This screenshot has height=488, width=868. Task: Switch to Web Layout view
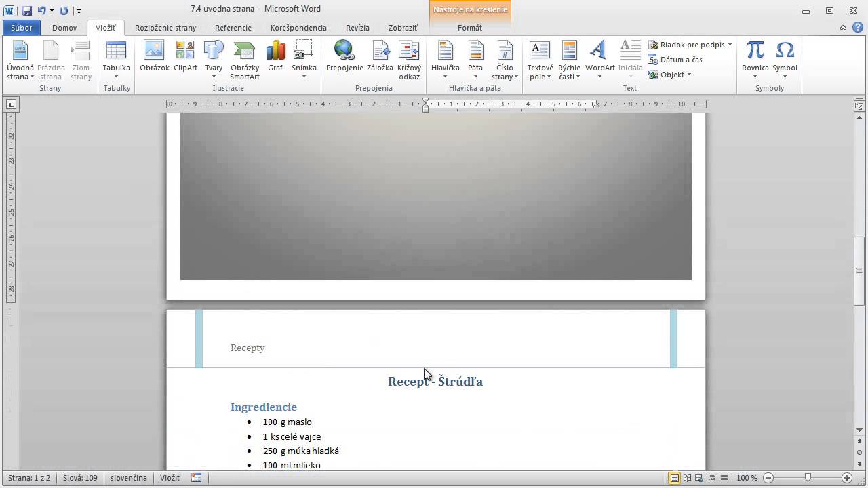(699, 478)
